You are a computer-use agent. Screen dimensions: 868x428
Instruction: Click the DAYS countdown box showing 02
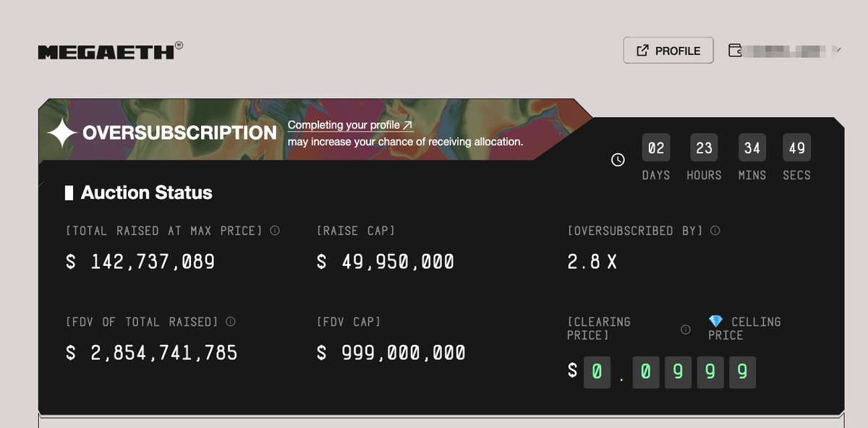click(x=656, y=148)
